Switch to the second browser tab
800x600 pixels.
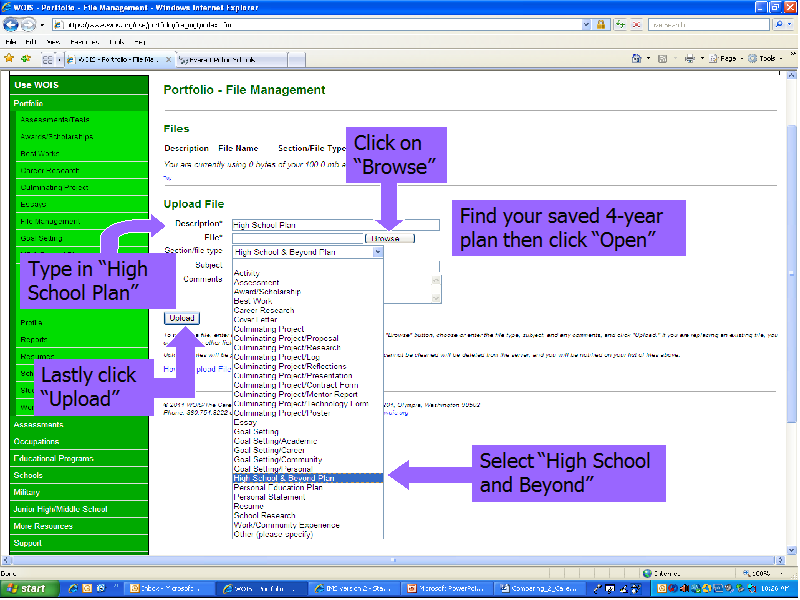pyautogui.click(x=232, y=60)
